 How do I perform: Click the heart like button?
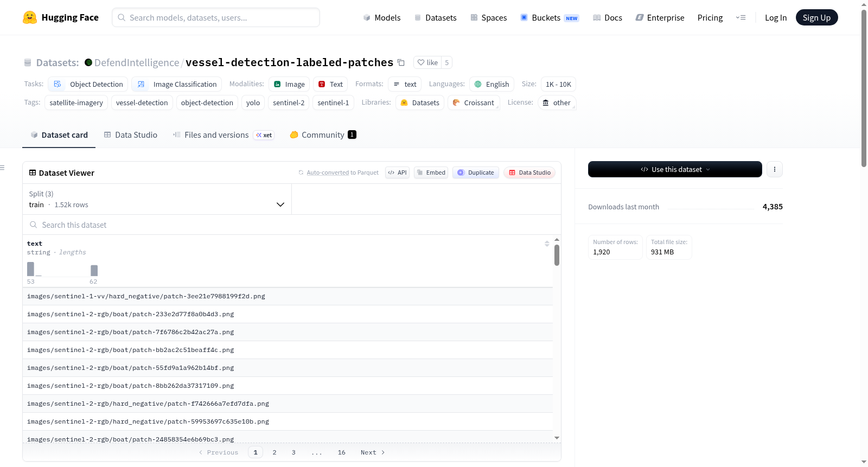(427, 62)
